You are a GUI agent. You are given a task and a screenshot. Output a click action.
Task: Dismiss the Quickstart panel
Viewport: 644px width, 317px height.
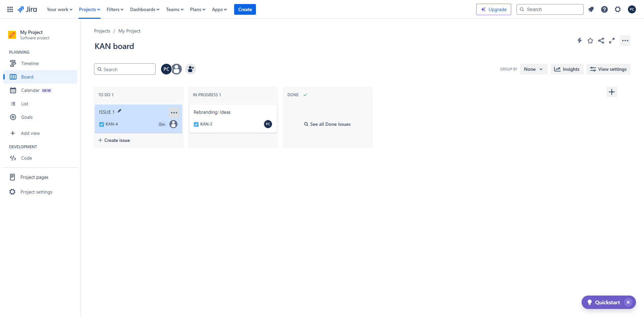click(x=628, y=302)
